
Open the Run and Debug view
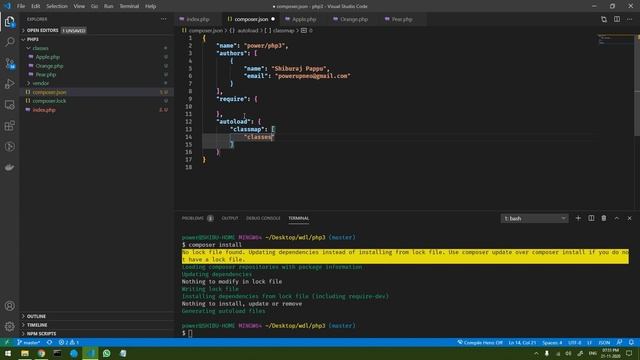tap(9, 84)
